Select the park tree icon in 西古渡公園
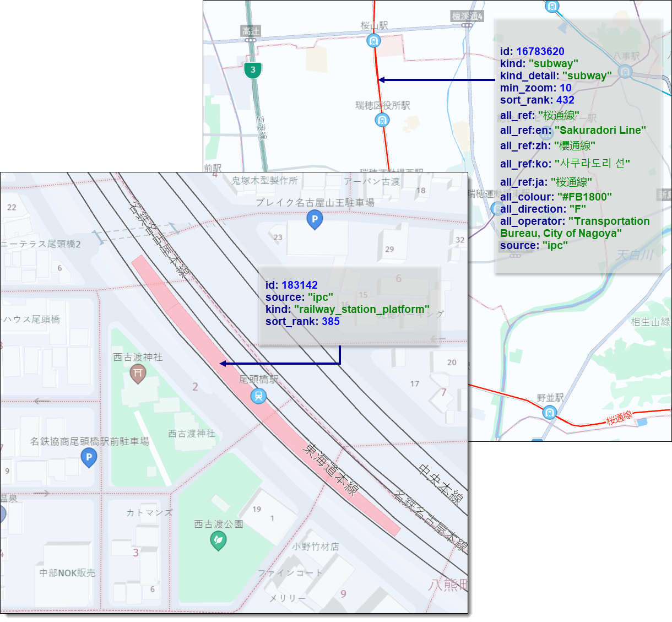 click(218, 541)
